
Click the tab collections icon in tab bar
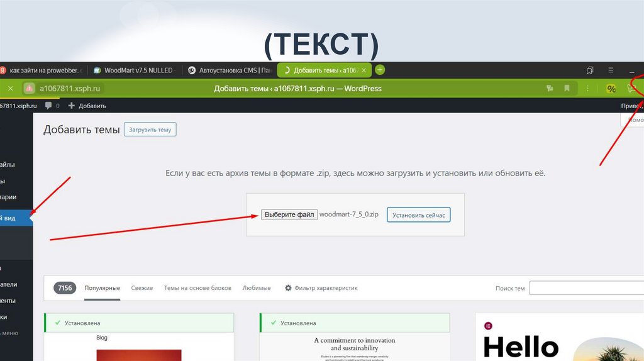point(590,70)
